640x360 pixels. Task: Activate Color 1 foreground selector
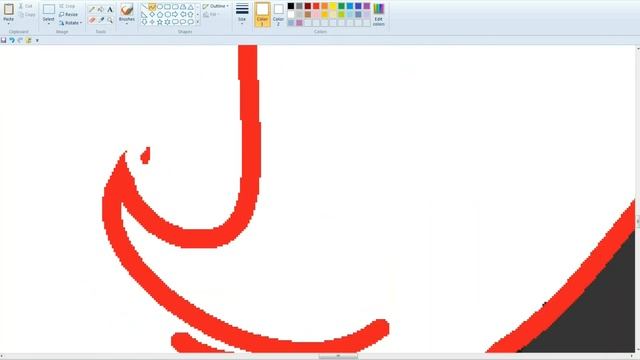click(x=262, y=14)
